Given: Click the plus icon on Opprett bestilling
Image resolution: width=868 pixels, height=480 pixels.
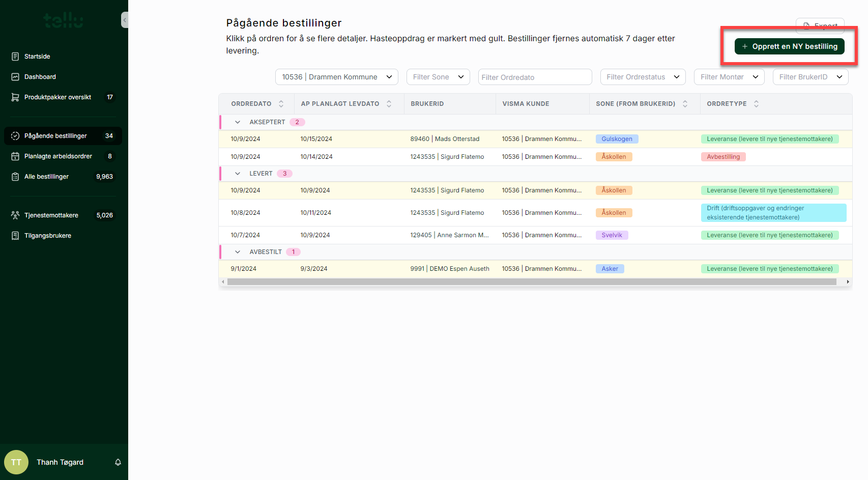Looking at the screenshot, I should point(745,46).
